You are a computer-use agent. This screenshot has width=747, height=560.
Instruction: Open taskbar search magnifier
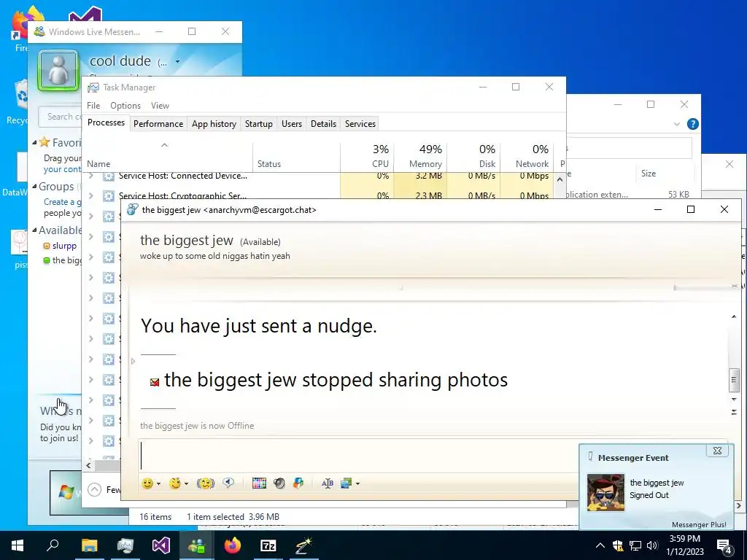53,545
